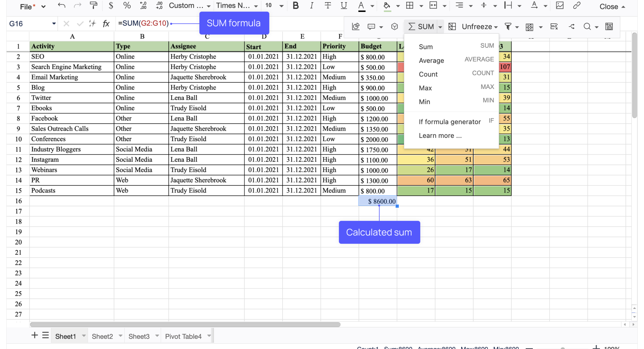
Task: Choose Sum from function menu
Action: tap(451, 47)
